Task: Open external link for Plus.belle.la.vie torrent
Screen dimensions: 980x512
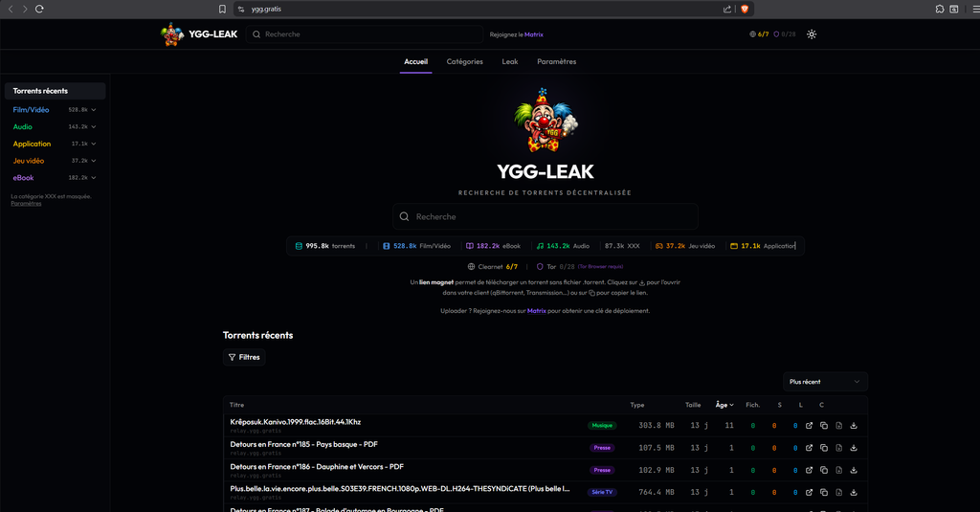Action: (809, 492)
